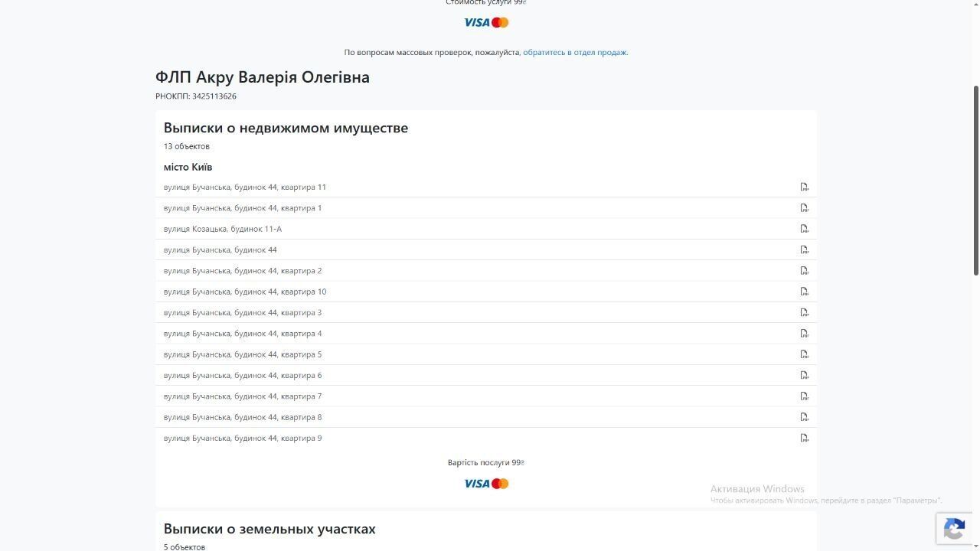The height and width of the screenshot is (551, 980).
Task: Open the document icon for квартира 8
Action: tap(804, 417)
